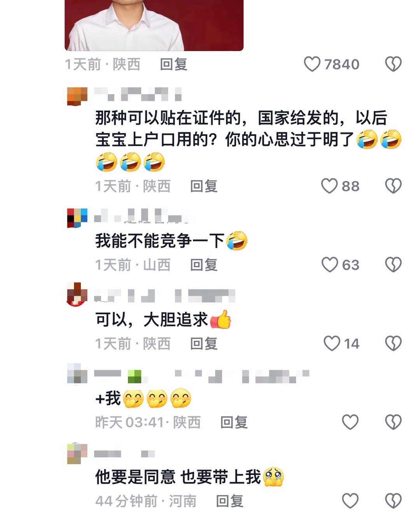Open avatar of 我能不能竞争一下 commenter

(x=77, y=218)
